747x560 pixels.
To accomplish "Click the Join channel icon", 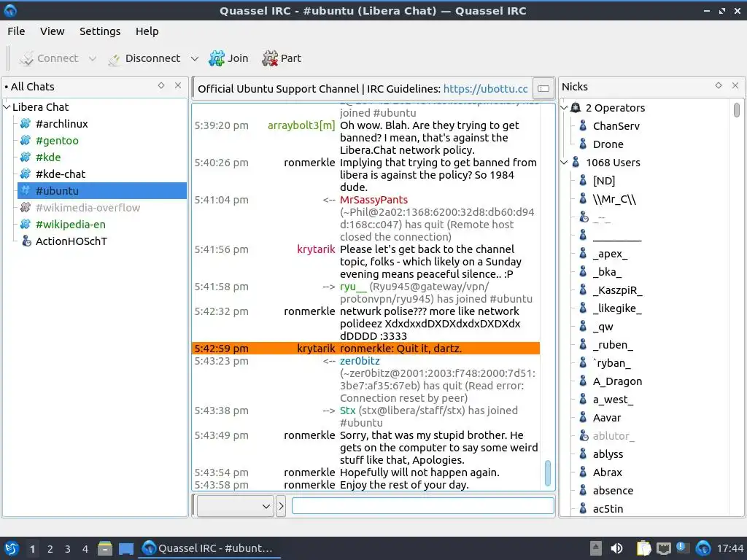I will 216,58.
